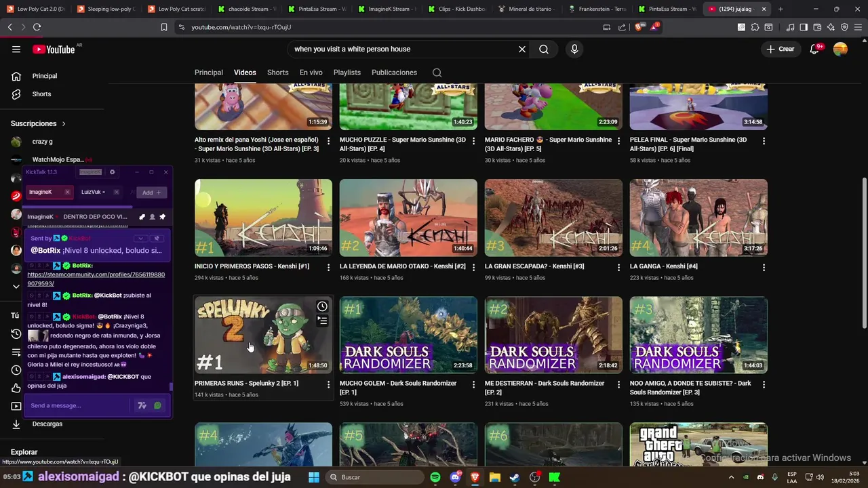Viewport: 868px width, 488px height.
Task: Switch to En vivo tab
Action: click(311, 73)
